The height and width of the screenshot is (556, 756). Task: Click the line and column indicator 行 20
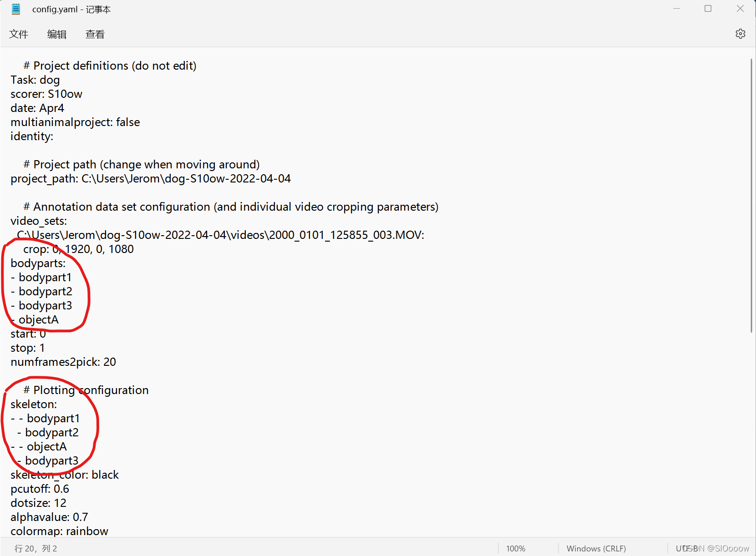tap(36, 548)
